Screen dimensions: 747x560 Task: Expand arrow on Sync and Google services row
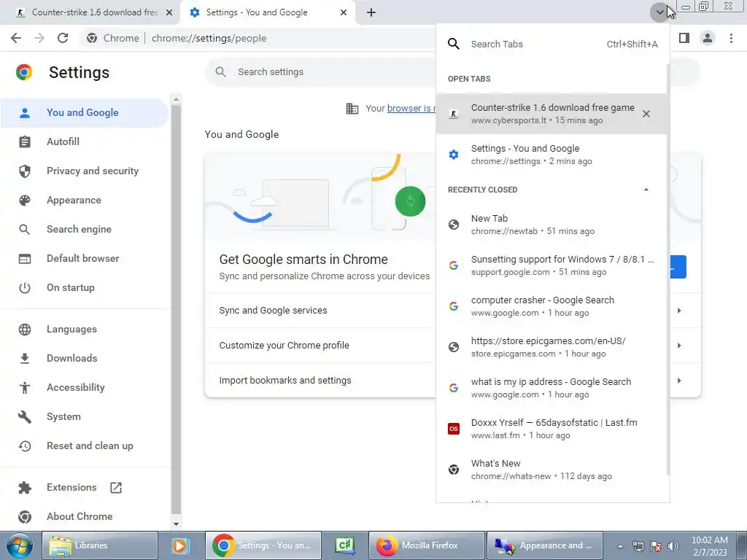click(x=679, y=311)
